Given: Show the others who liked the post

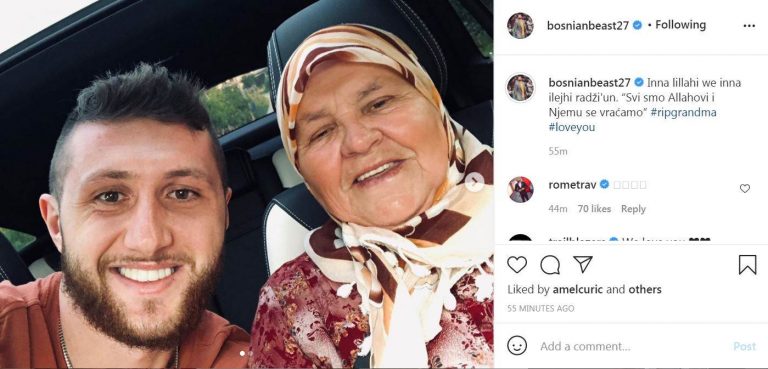Looking at the screenshot, I should [x=645, y=290].
